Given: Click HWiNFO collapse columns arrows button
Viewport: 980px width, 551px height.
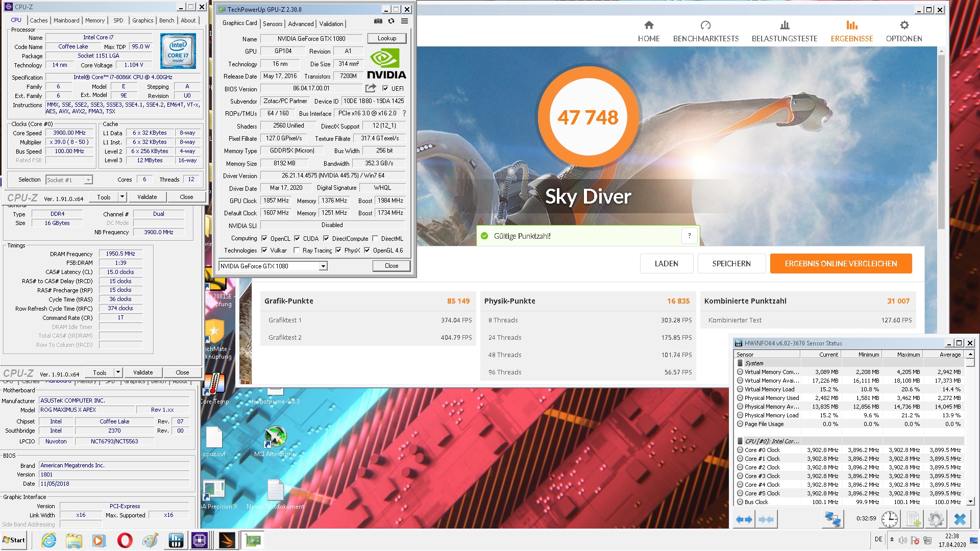Looking at the screenshot, I should (766, 519).
